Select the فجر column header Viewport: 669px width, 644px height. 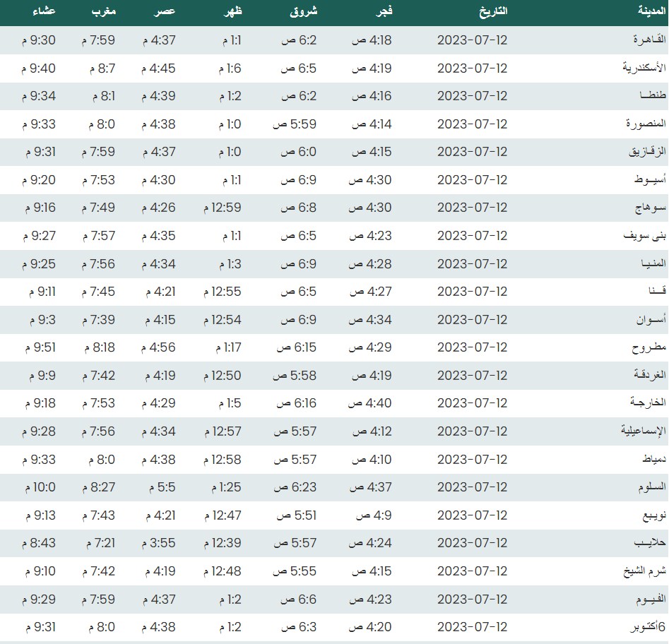click(x=383, y=12)
